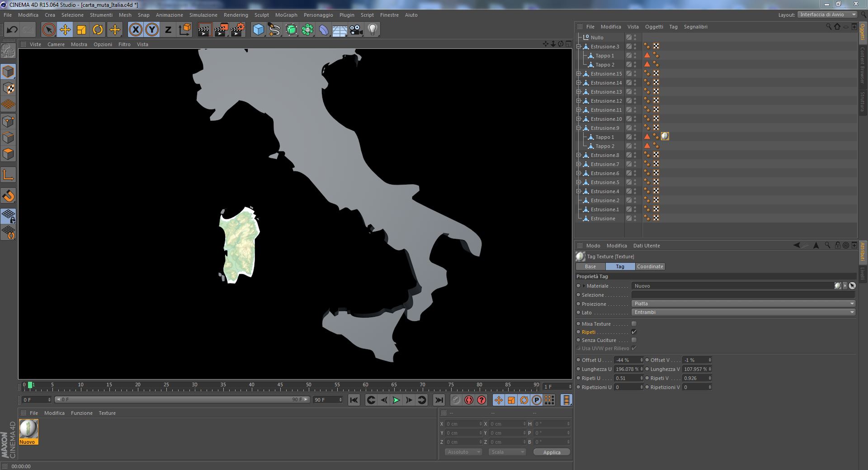
Task: Open the MoGraph menu
Action: pyautogui.click(x=286, y=15)
